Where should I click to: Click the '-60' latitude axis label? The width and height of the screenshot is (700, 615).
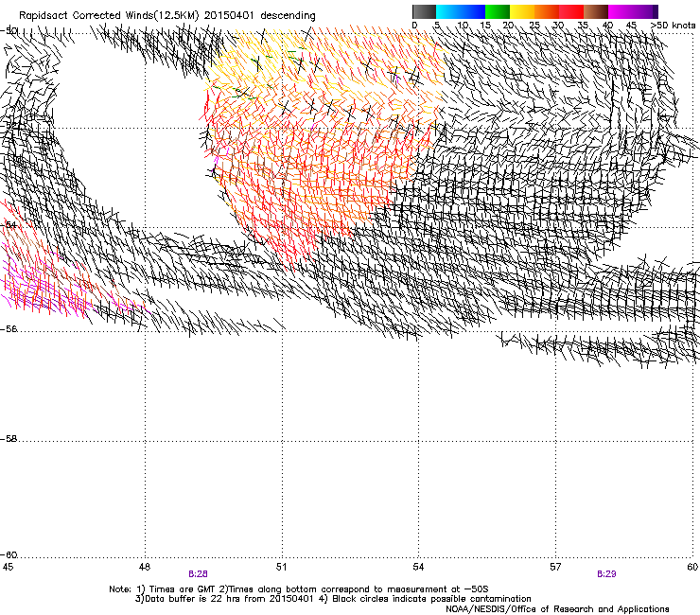tap(9, 555)
